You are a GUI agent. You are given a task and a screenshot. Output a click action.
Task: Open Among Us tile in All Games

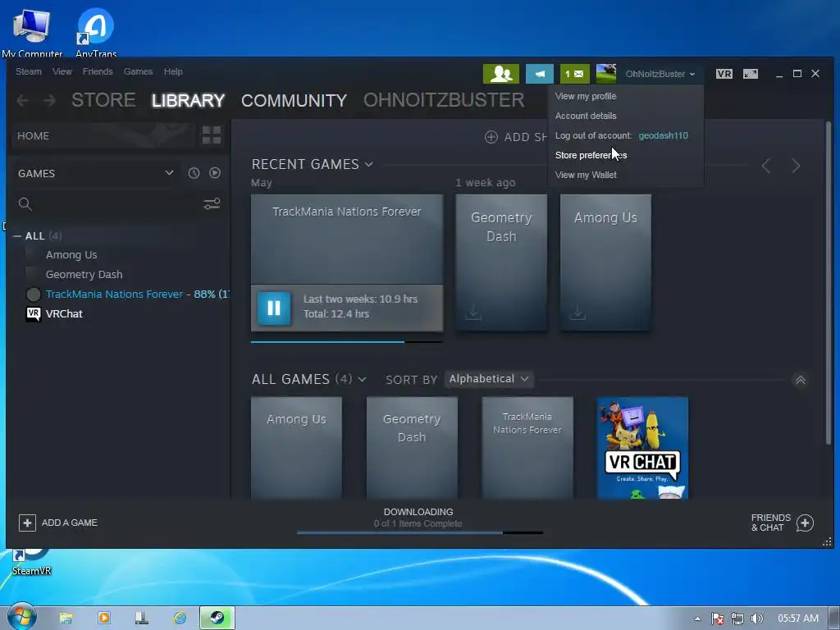click(296, 448)
